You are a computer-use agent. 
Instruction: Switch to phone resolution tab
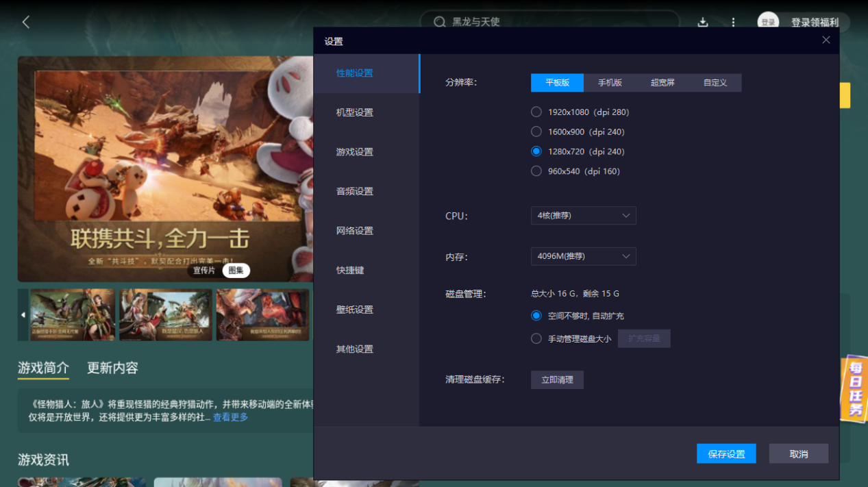click(610, 83)
